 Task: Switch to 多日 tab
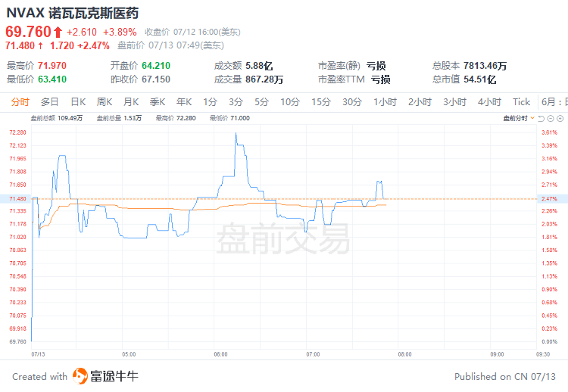point(50,102)
